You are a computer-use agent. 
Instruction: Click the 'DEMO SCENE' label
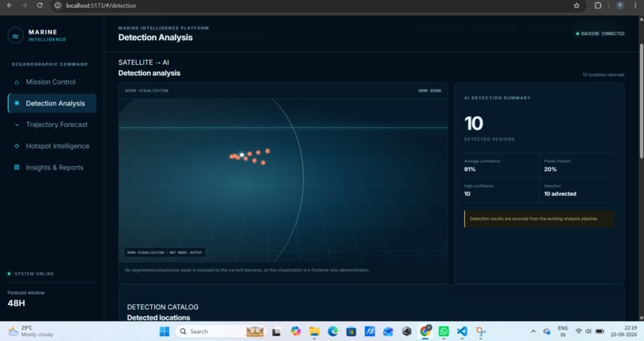pyautogui.click(x=430, y=91)
